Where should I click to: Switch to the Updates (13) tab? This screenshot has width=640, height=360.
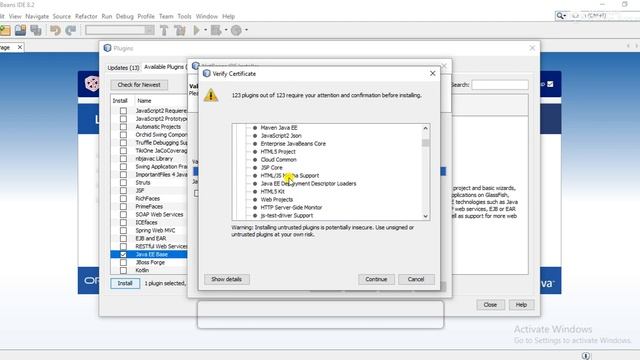coord(123,67)
